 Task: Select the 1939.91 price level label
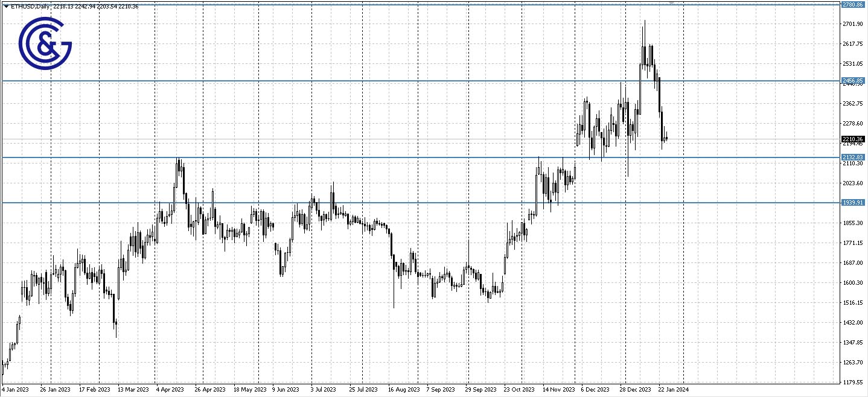853,203
